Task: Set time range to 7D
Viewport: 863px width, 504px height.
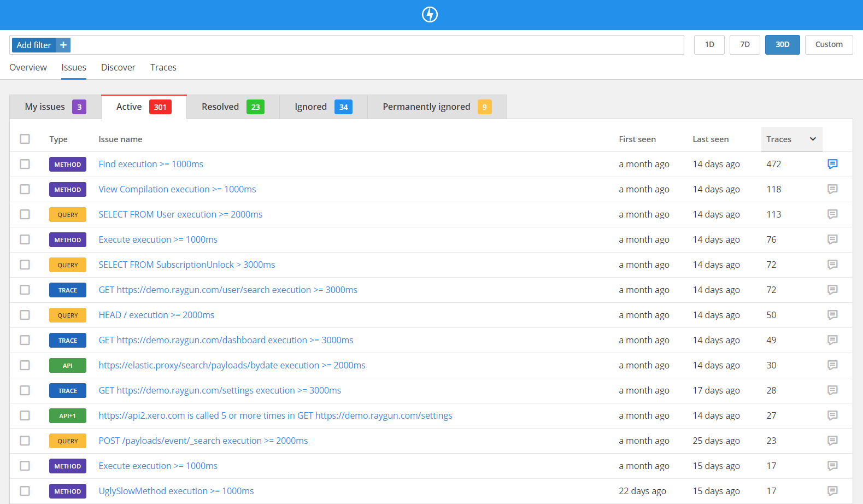Action: pyautogui.click(x=744, y=45)
